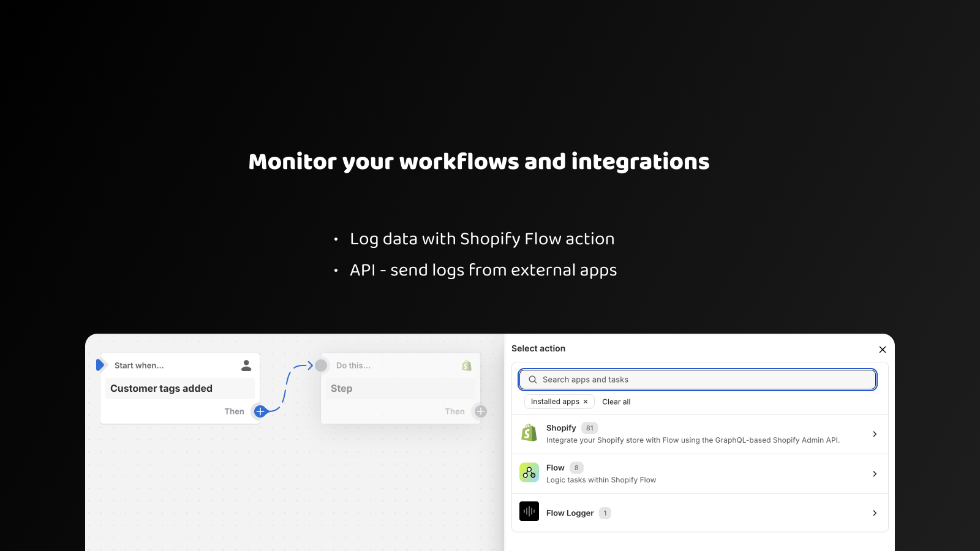The width and height of the screenshot is (980, 551).
Task: Click the search magnifier icon
Action: [x=533, y=380]
